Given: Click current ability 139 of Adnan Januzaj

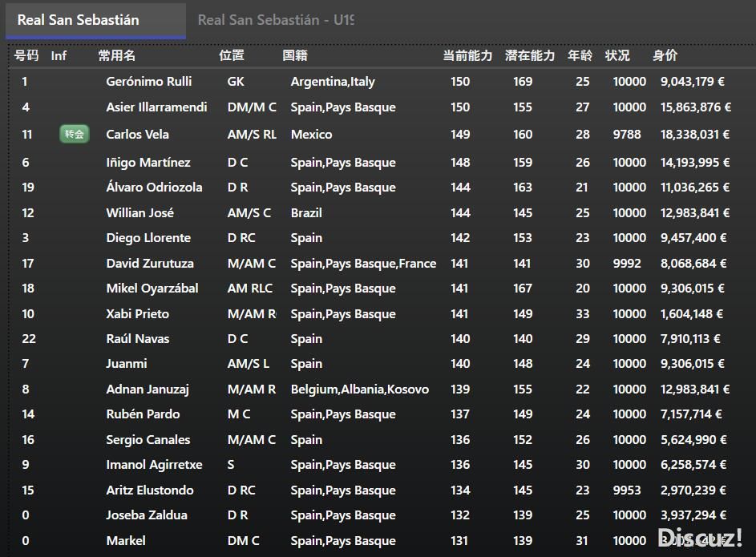Looking at the screenshot, I should pos(460,389).
